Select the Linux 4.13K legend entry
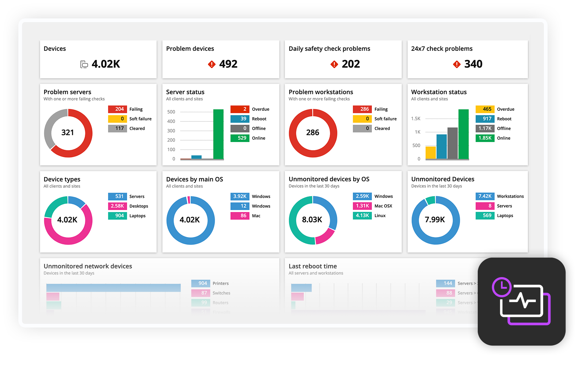This screenshot has width=588, height=368. click(x=362, y=216)
